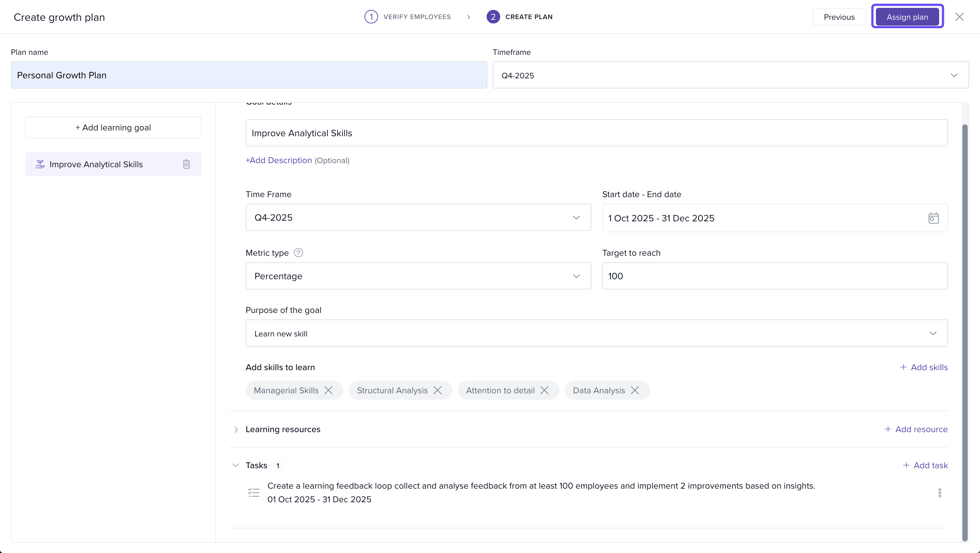Delete the Improve Analytical Skills goal
Image resolution: width=980 pixels, height=553 pixels.
(x=186, y=164)
